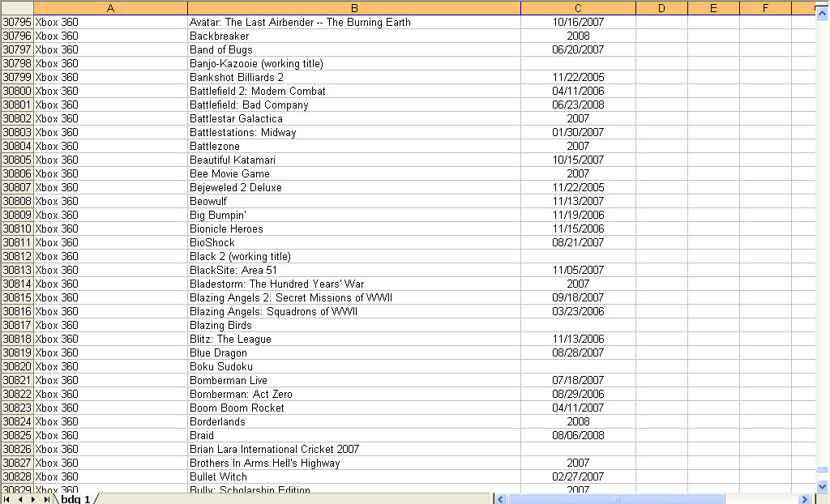This screenshot has height=504, width=830.
Task: Click the 'Battlezone' cell
Action: pos(354,146)
